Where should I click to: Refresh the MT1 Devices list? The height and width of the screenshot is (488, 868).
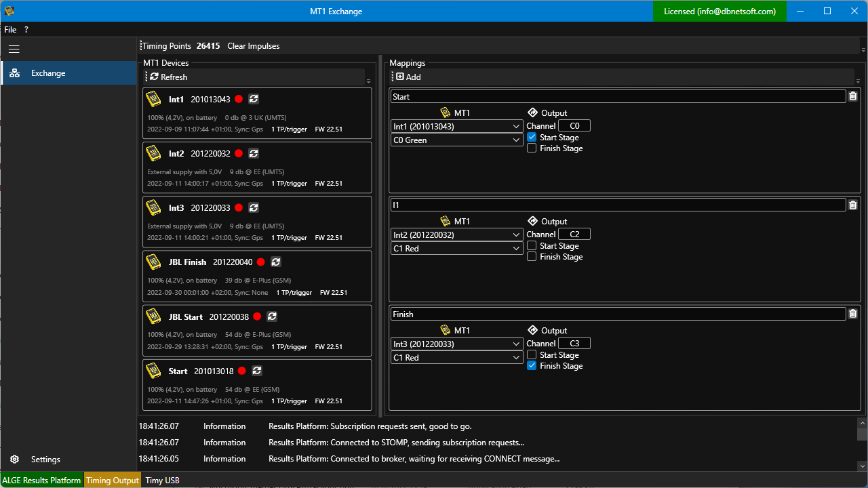pos(169,77)
